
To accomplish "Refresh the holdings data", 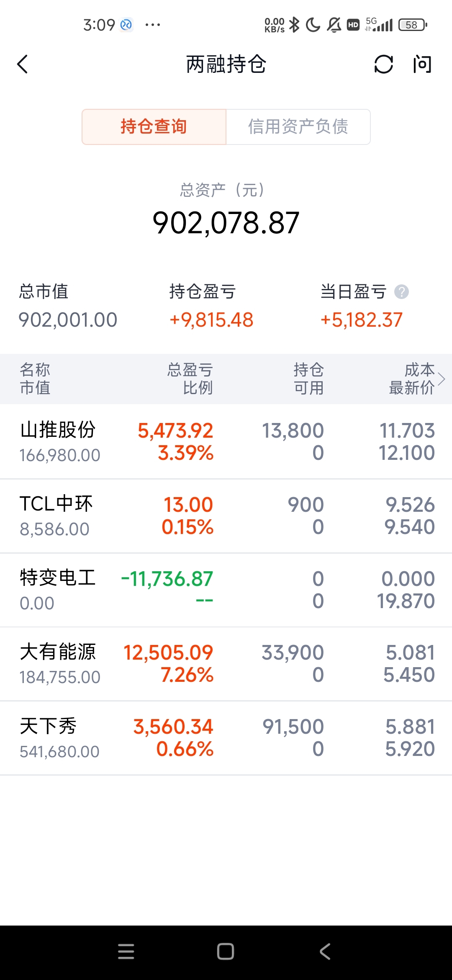I will tap(383, 64).
